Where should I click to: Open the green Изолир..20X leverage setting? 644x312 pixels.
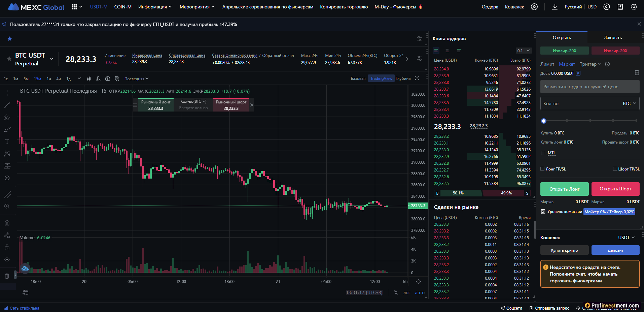pyautogui.click(x=564, y=51)
